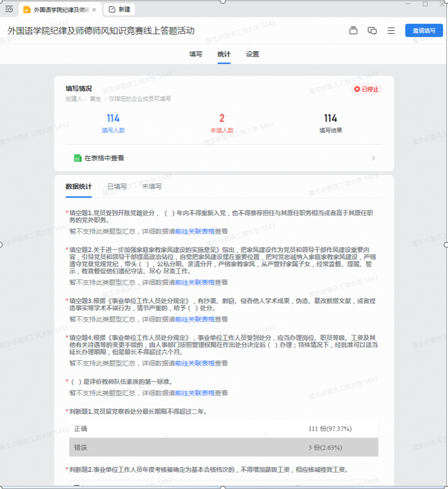
Task: Select the 统计 tab
Action: pos(224,54)
